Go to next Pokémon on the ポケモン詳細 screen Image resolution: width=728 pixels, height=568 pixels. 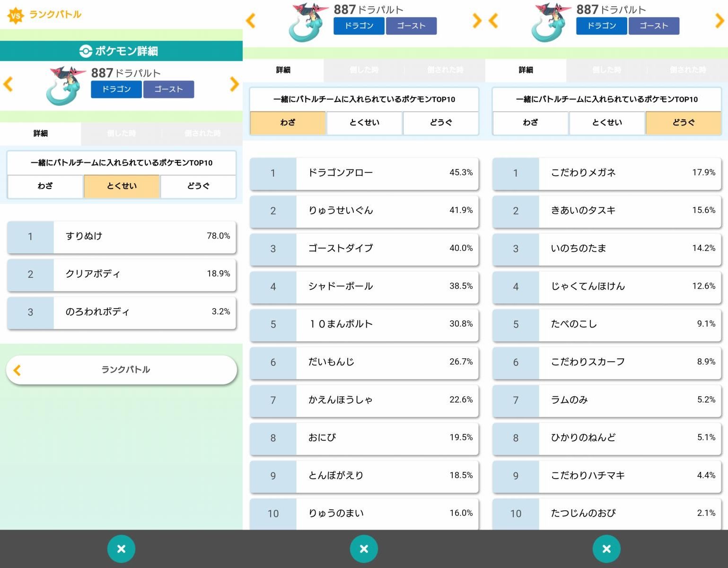point(234,84)
